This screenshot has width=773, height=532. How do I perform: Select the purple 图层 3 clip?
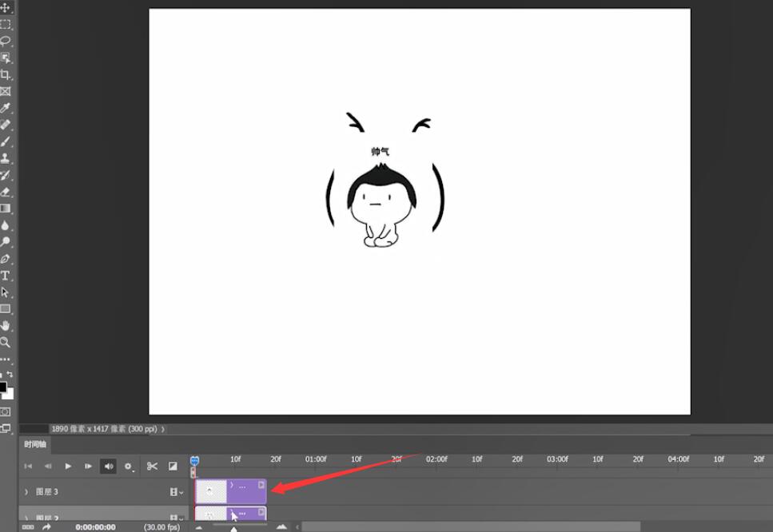[x=231, y=491]
